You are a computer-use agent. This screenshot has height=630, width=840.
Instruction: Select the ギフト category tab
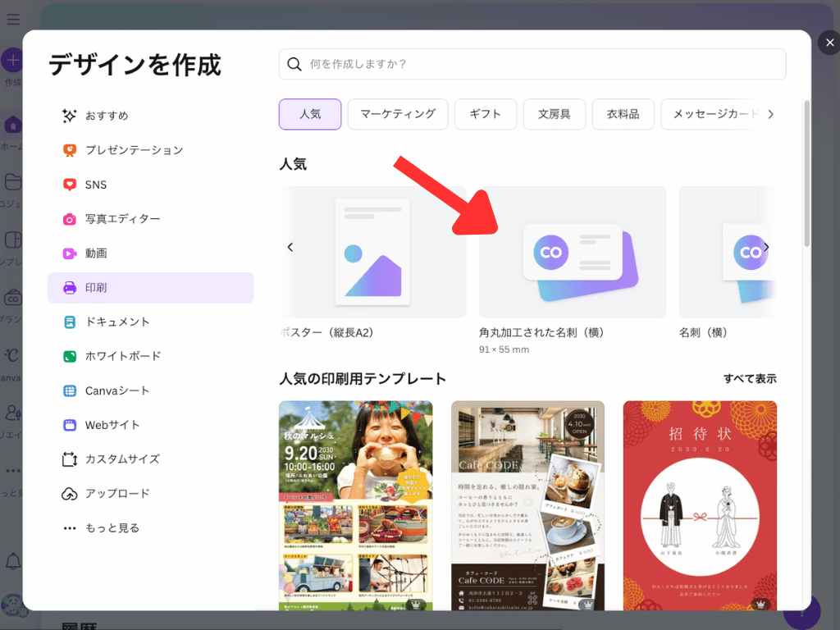486,114
